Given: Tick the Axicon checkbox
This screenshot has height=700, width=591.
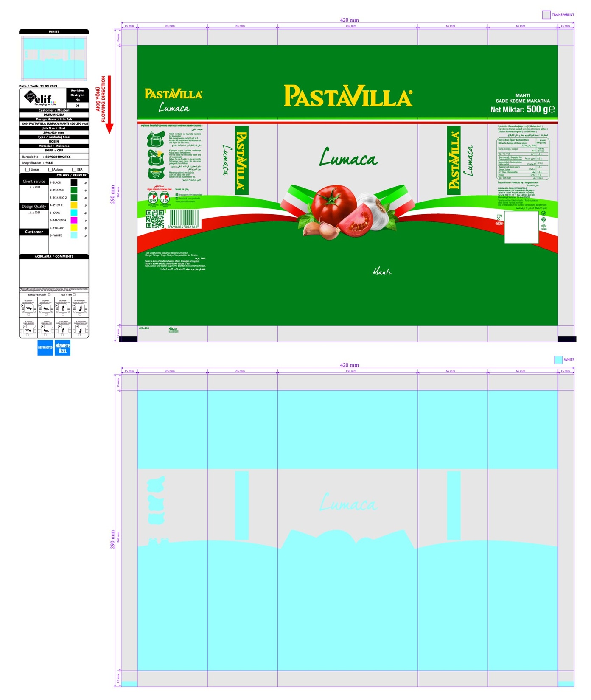Looking at the screenshot, I should point(50,169).
